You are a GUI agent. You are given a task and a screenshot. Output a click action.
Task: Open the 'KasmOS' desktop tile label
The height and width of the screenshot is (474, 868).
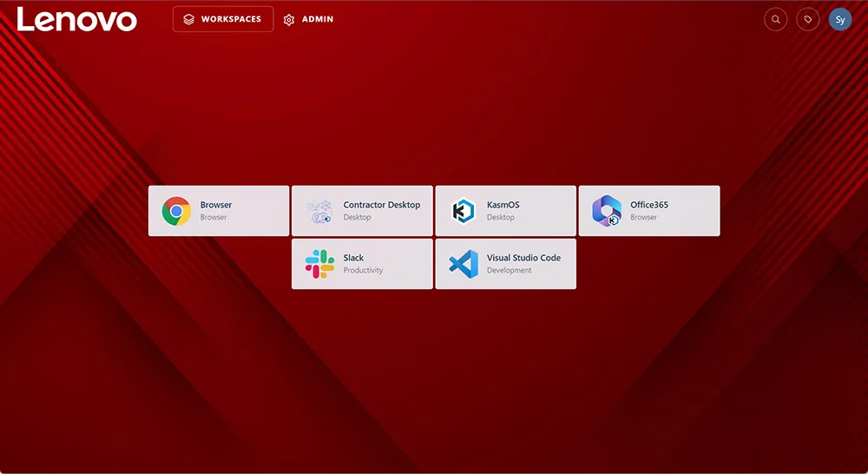[x=503, y=205]
